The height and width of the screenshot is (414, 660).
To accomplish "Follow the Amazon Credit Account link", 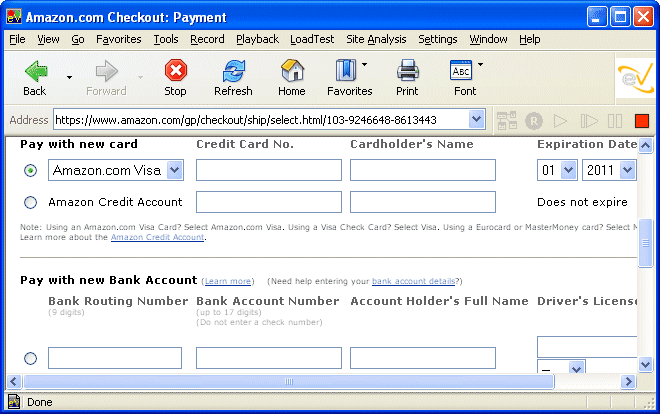I will click(x=157, y=237).
